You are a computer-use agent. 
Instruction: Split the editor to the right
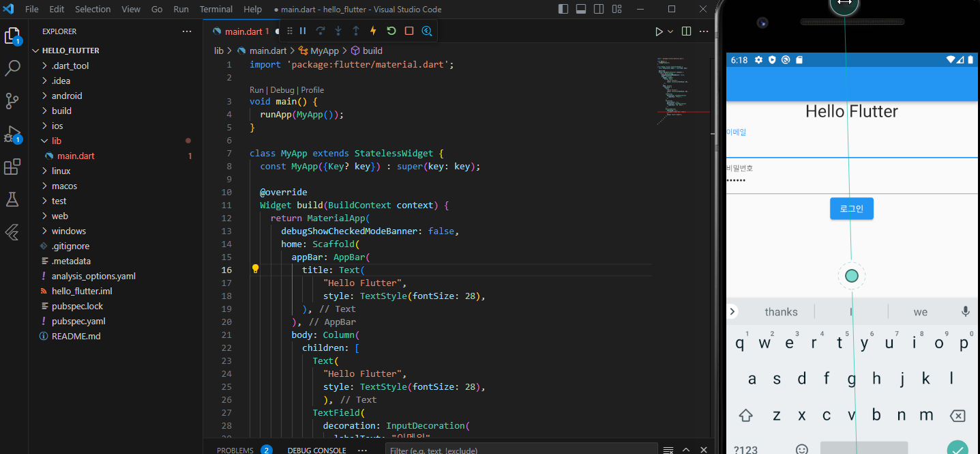[x=687, y=31]
